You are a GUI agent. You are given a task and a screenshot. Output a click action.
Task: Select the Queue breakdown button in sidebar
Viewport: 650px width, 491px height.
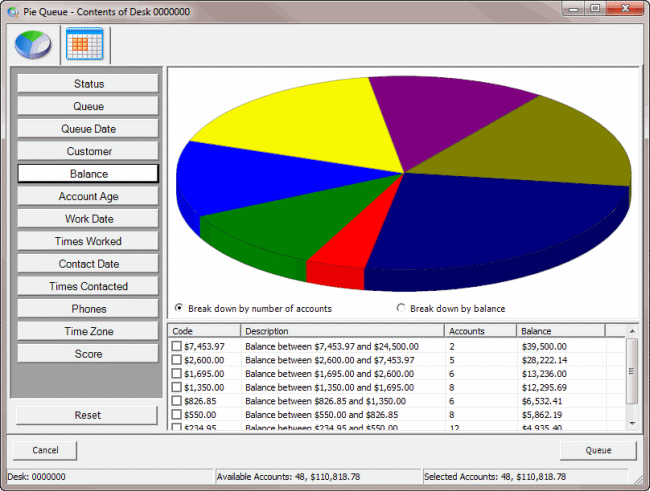click(x=88, y=106)
